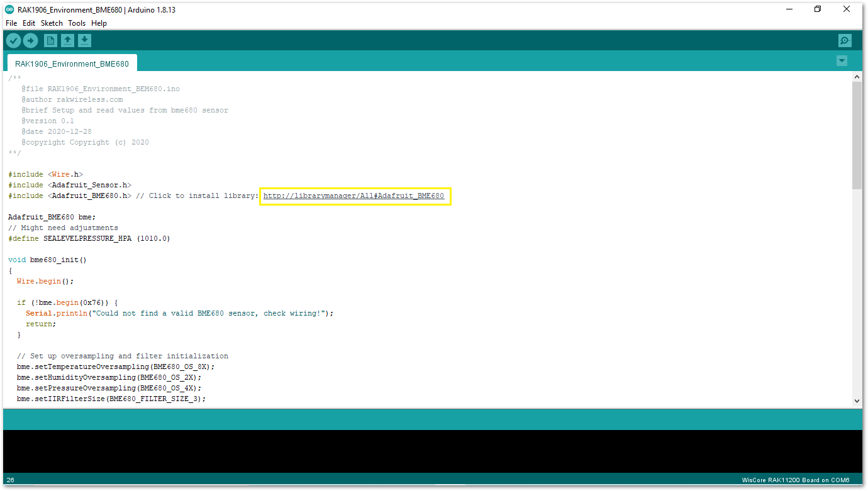Click the '// Might need adjustments' comment
Image resolution: width=868 pixels, height=491 pixels.
[x=63, y=228]
